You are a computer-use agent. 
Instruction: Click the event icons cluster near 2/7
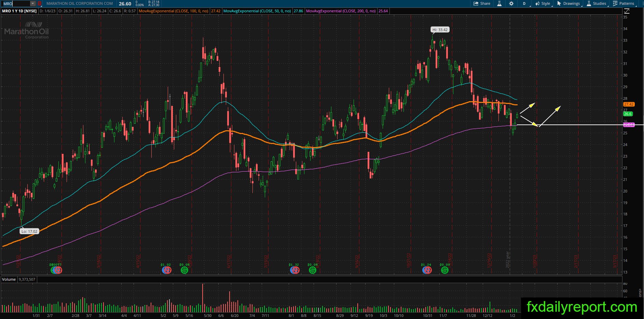[56, 270]
